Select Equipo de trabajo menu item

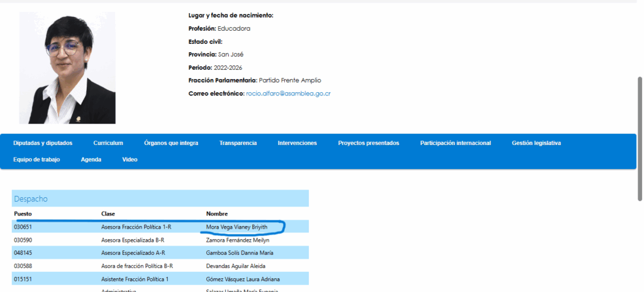pyautogui.click(x=36, y=160)
